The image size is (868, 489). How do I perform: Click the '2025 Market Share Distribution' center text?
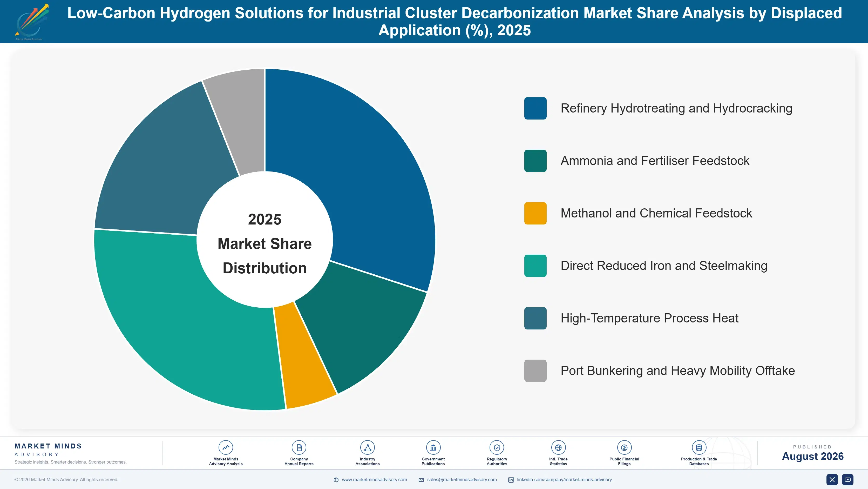(x=265, y=243)
